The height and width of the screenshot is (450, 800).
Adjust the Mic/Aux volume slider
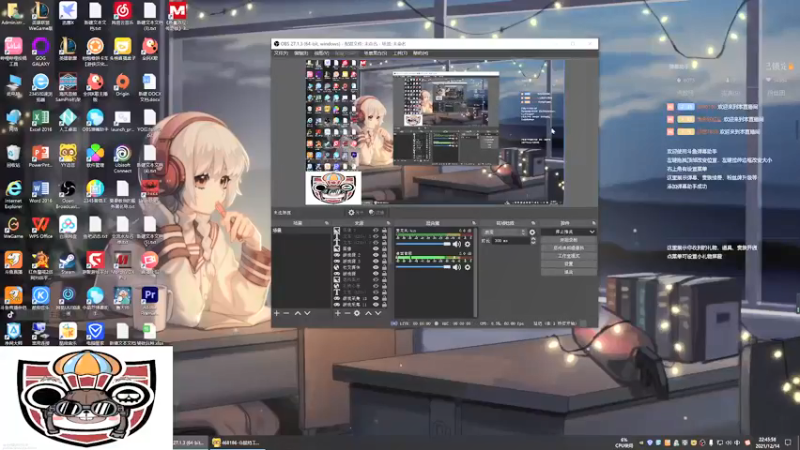423,244
